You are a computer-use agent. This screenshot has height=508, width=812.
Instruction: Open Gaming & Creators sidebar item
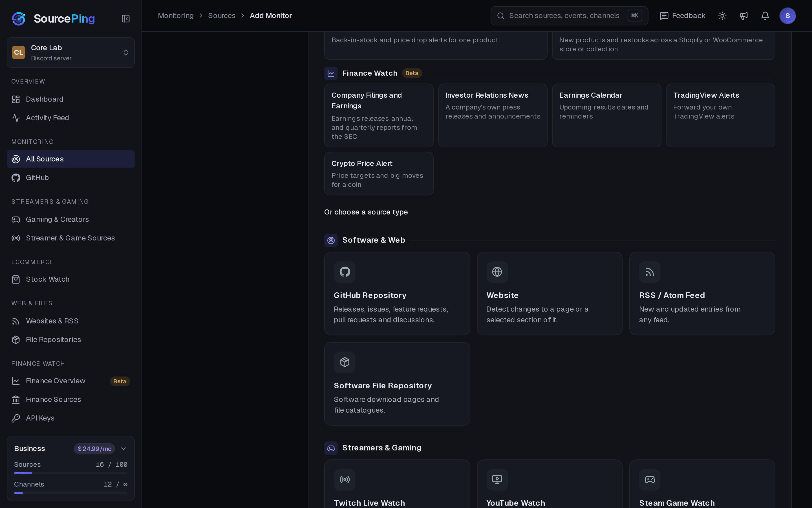coord(71,219)
